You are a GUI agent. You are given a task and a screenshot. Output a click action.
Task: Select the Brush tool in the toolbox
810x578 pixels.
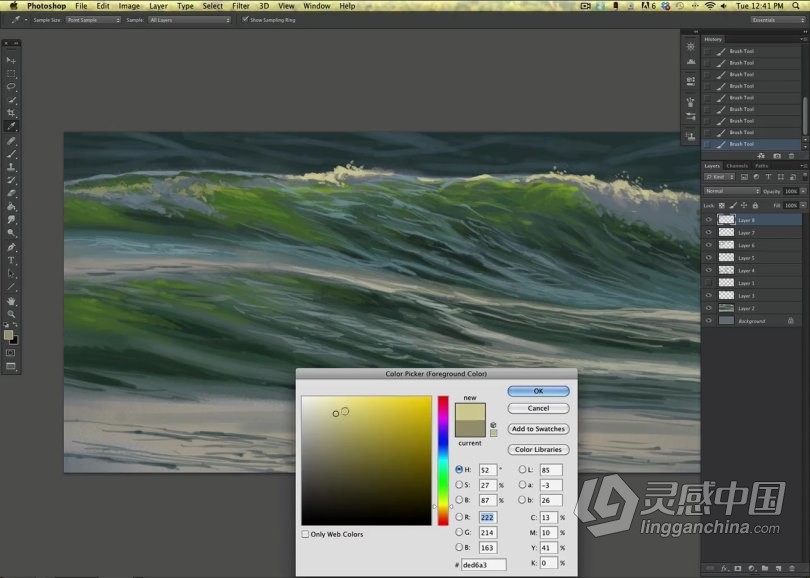point(11,154)
